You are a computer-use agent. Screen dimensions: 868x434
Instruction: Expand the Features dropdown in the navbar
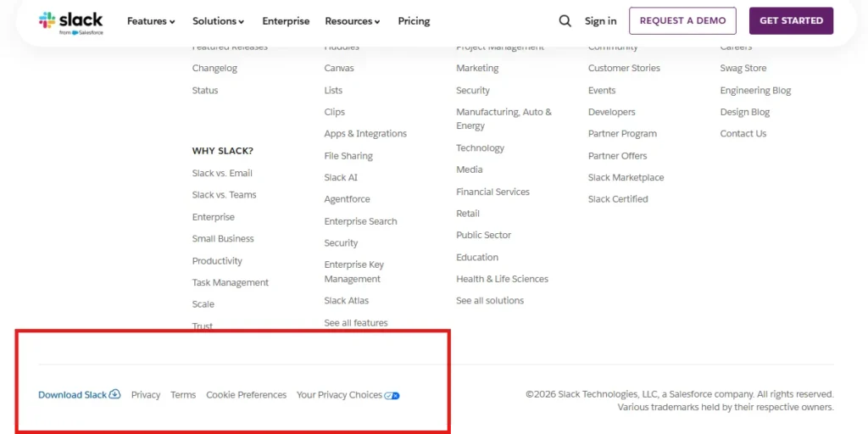(x=151, y=21)
